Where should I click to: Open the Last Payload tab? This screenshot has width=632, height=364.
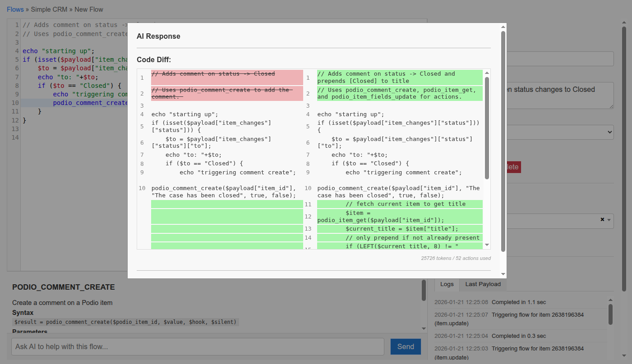point(483,284)
